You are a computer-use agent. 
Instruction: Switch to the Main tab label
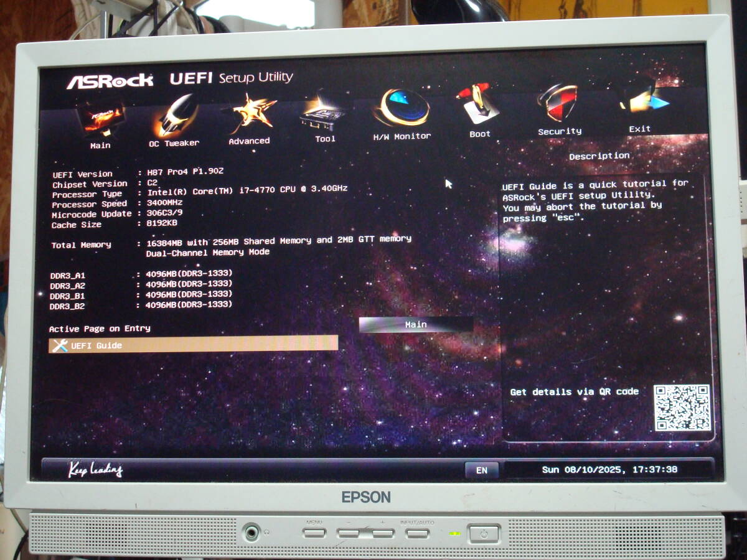coord(100,146)
